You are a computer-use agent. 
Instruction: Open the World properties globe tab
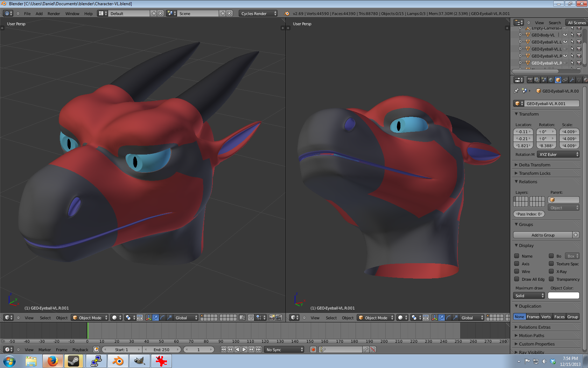pos(551,80)
